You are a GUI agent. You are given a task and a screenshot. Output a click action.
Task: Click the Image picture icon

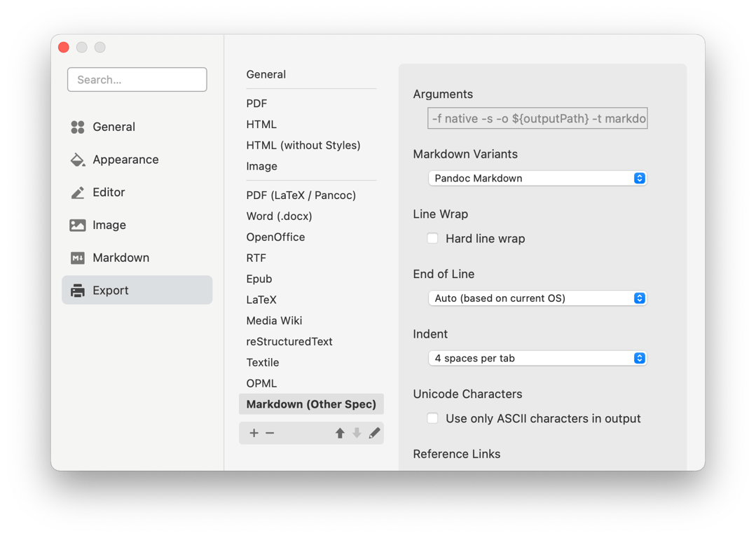pos(78,225)
